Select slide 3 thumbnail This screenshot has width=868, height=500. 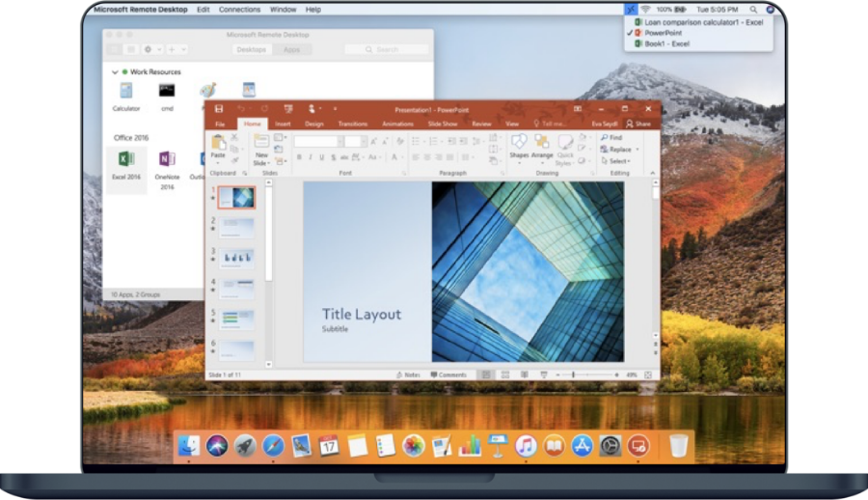237,258
